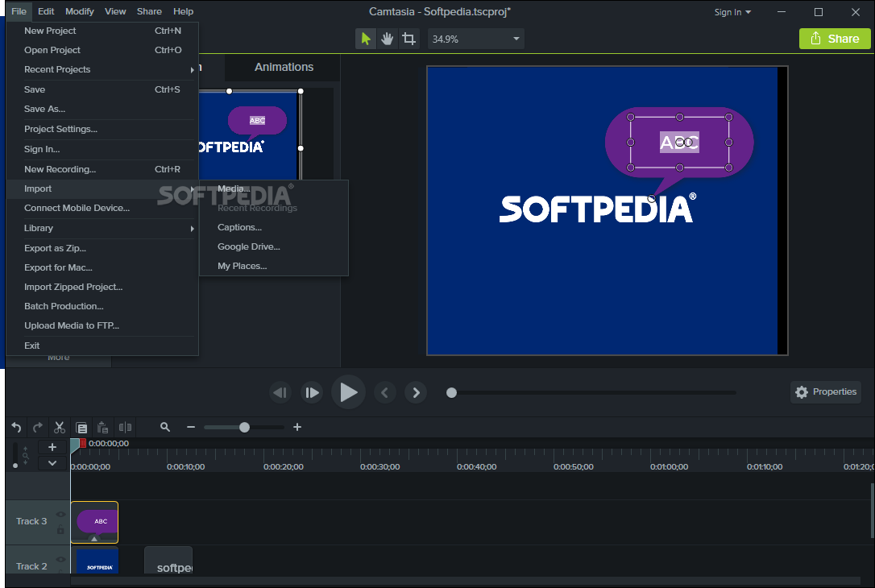Open the Sign In dropdown
The image size is (875, 588).
point(732,12)
